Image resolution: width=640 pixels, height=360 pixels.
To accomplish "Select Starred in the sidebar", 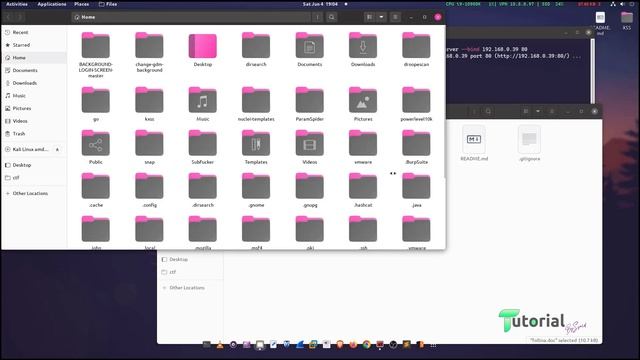I will coord(33,45).
